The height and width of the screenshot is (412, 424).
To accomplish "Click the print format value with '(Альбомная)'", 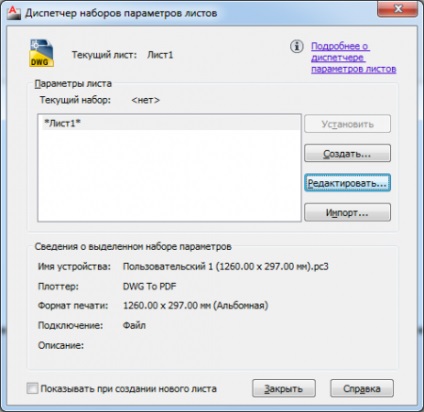I will pyautogui.click(x=195, y=306).
